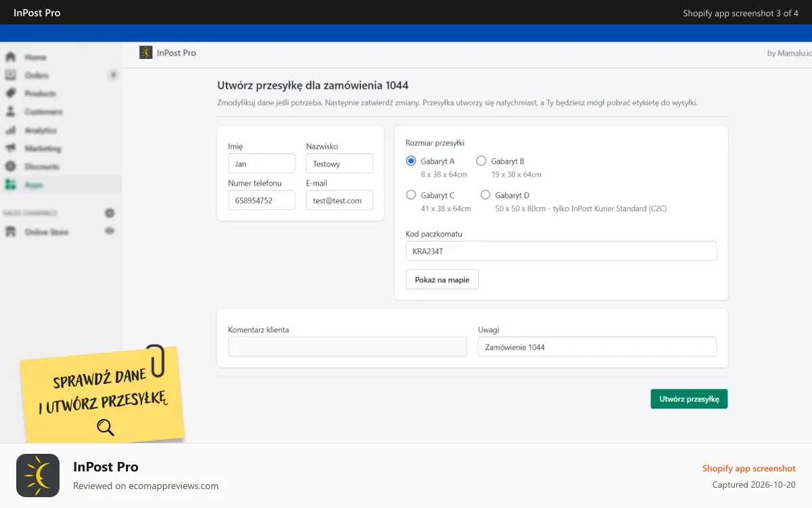812x508 pixels.
Task: Select Gabaryt A parcel size
Action: tap(411, 161)
